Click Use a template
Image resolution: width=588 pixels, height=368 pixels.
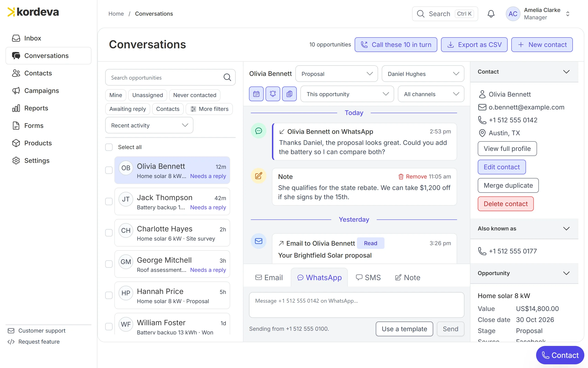tap(404, 329)
